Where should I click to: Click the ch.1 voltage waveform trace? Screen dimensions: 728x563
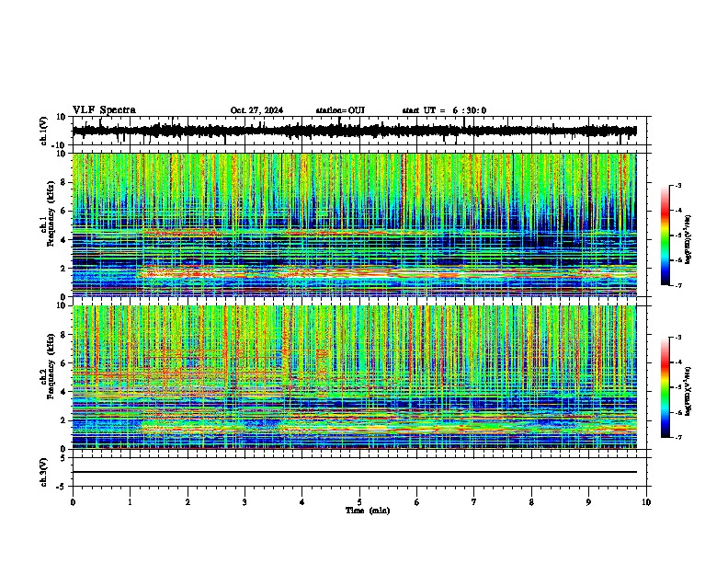click(x=354, y=131)
